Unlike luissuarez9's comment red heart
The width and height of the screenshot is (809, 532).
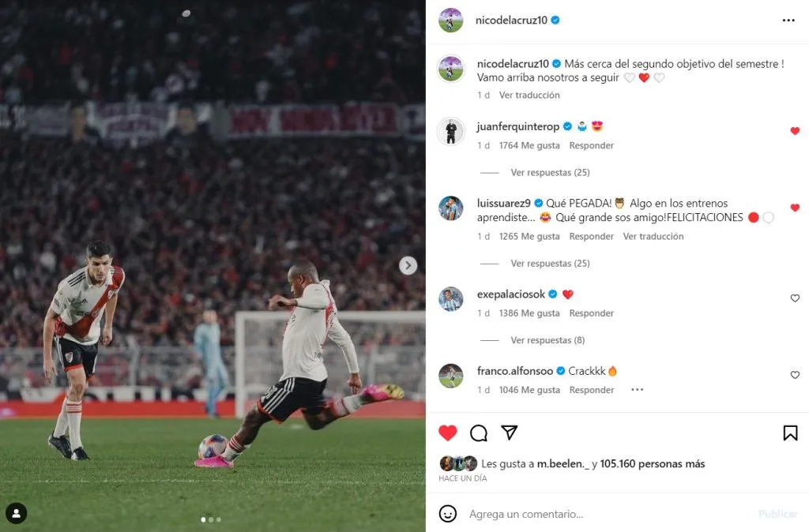[x=795, y=208]
